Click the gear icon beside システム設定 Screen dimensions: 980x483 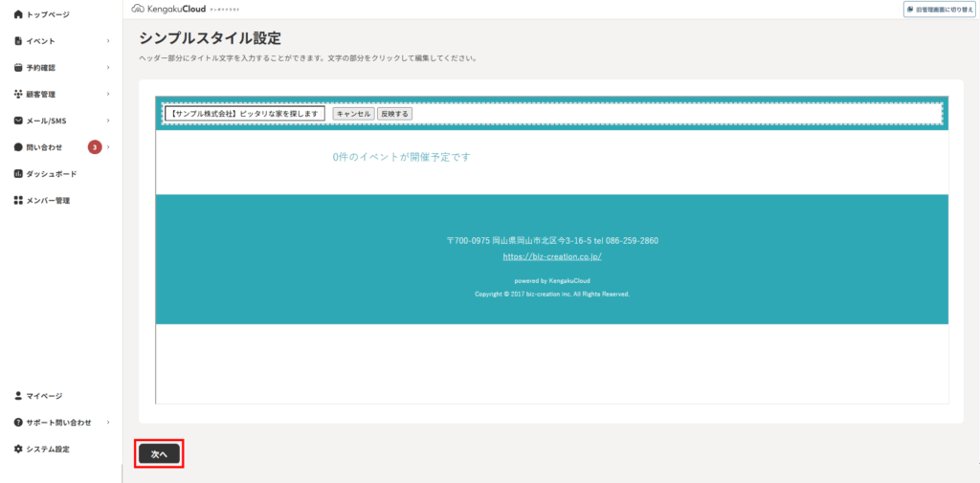click(18, 449)
